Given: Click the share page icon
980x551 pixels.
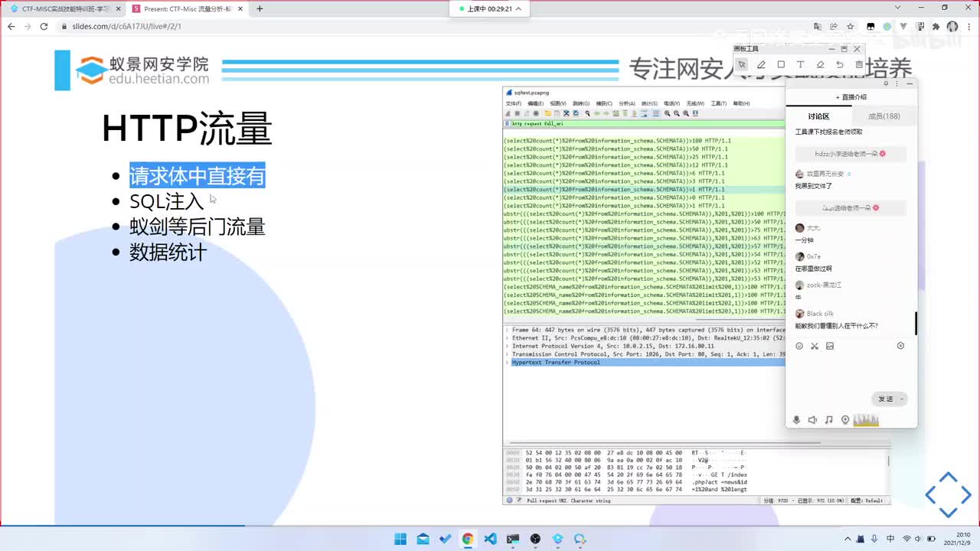Looking at the screenshot, I should [x=835, y=26].
